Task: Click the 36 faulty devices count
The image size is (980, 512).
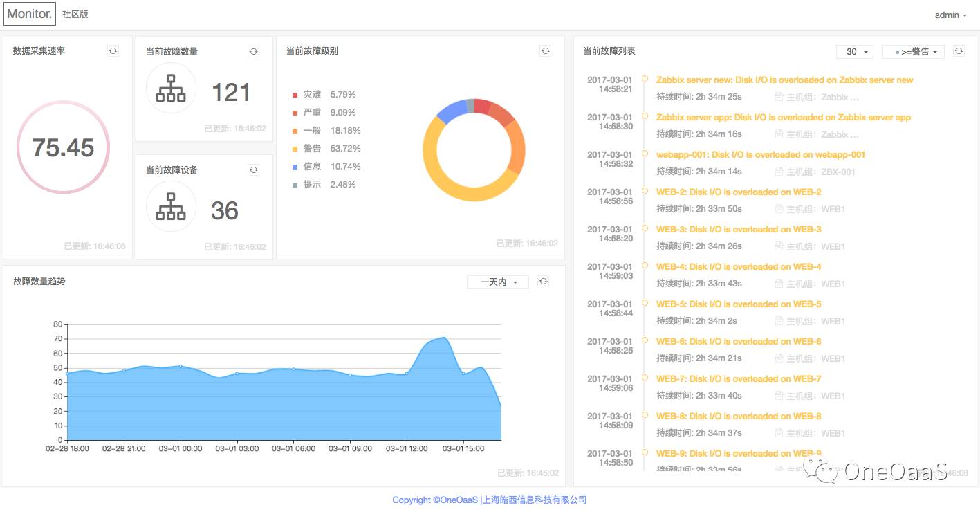Action: coord(225,211)
